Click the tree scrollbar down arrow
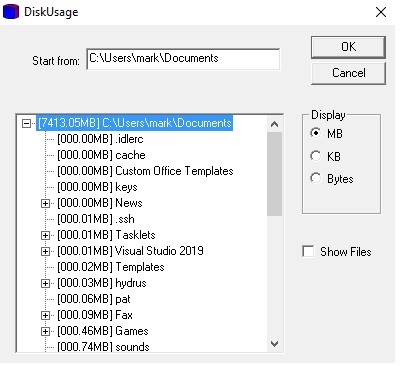This screenshot has height=366, width=400. (x=274, y=344)
